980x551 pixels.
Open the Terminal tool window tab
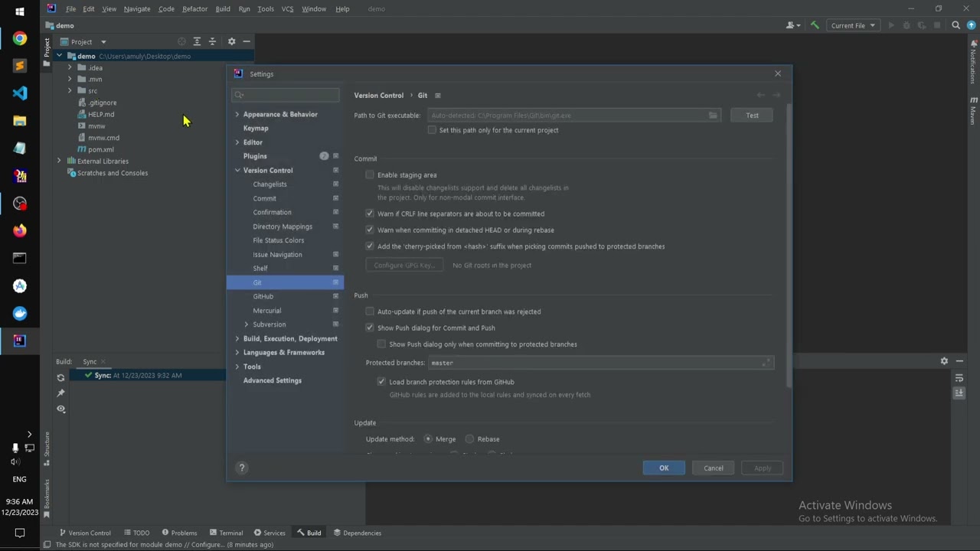click(226, 533)
